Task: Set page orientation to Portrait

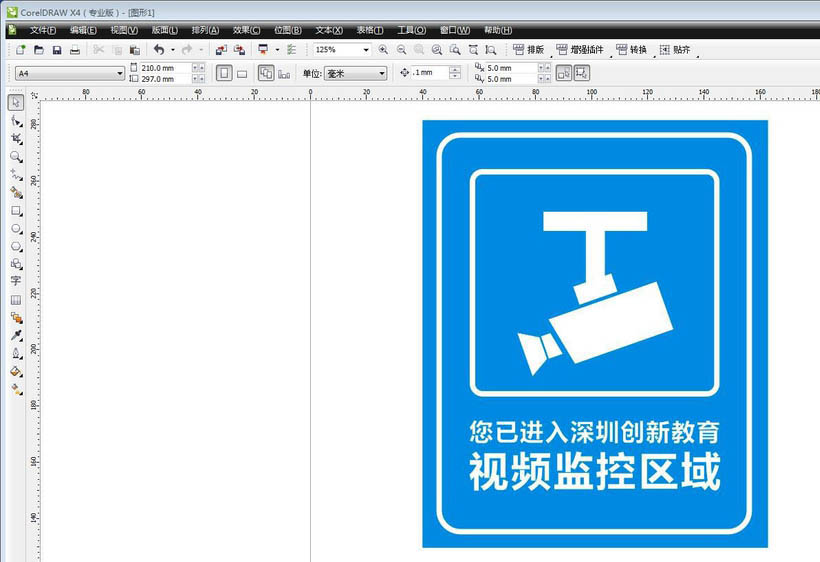Action: click(x=224, y=73)
